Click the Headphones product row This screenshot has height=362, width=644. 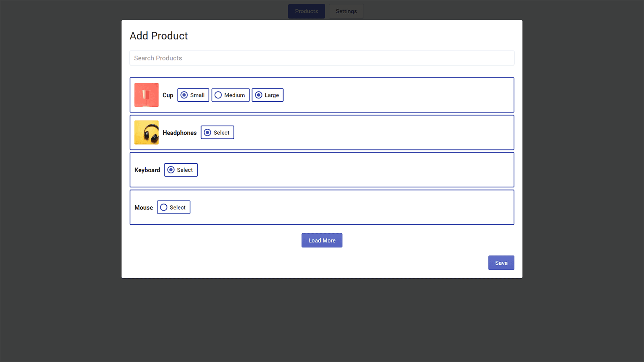[402, 132]
